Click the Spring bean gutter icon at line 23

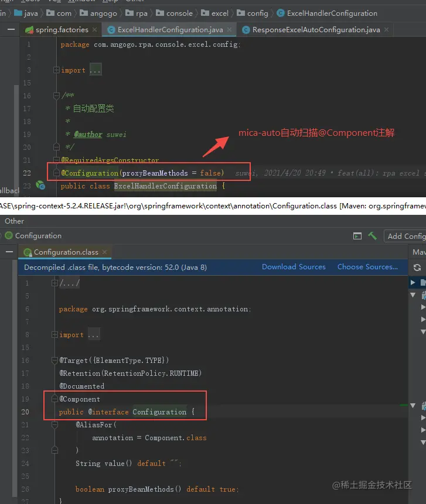coord(40,185)
